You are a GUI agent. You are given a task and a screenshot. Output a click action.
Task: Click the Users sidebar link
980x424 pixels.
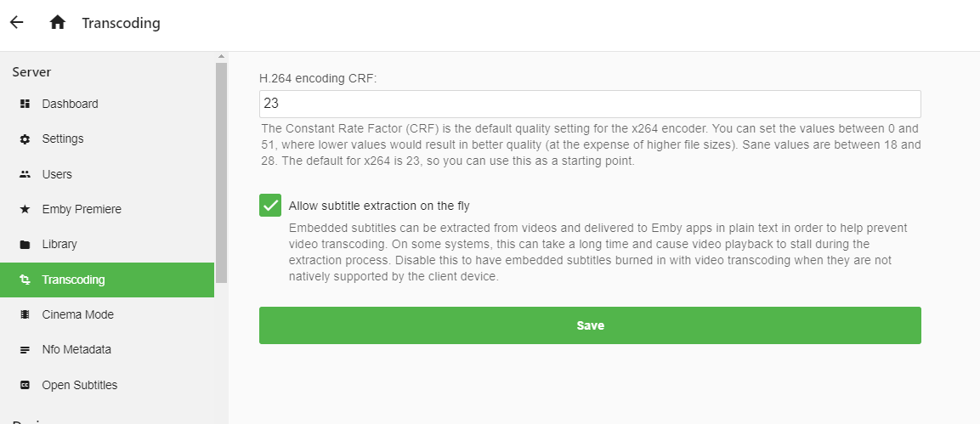(x=57, y=174)
